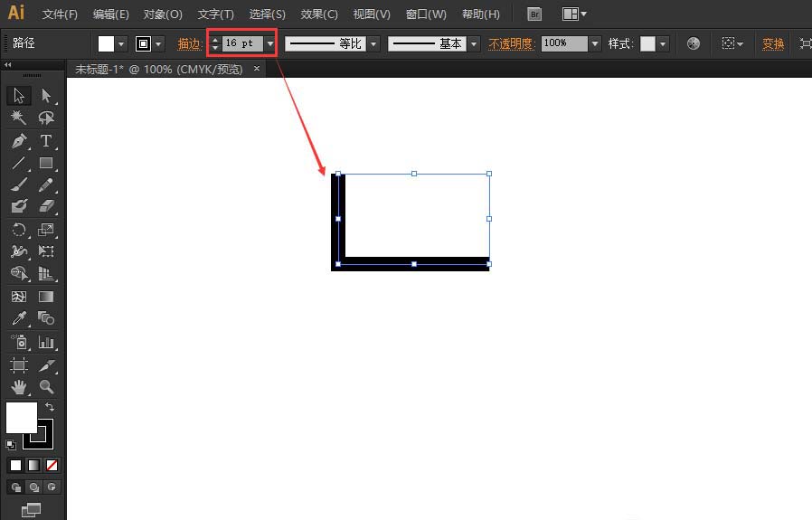Open arrange documents layout dropdown

pos(574,14)
